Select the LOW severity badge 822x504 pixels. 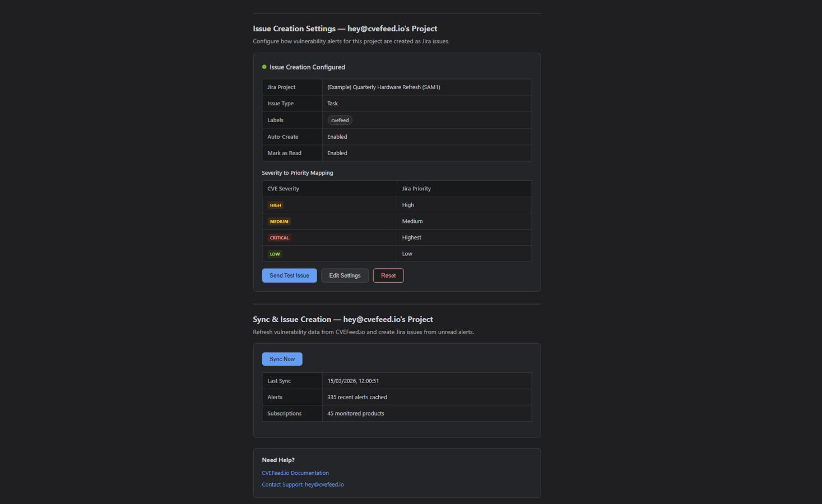tap(275, 254)
